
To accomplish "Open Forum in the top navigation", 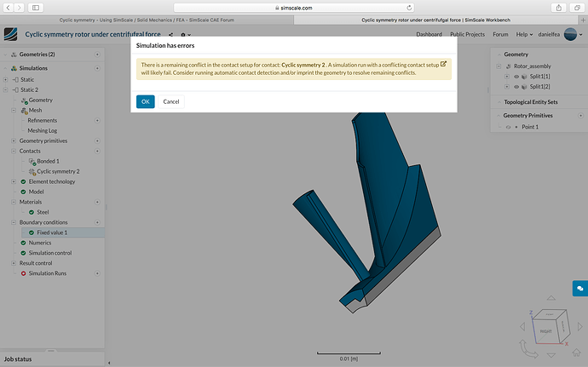I will [500, 35].
